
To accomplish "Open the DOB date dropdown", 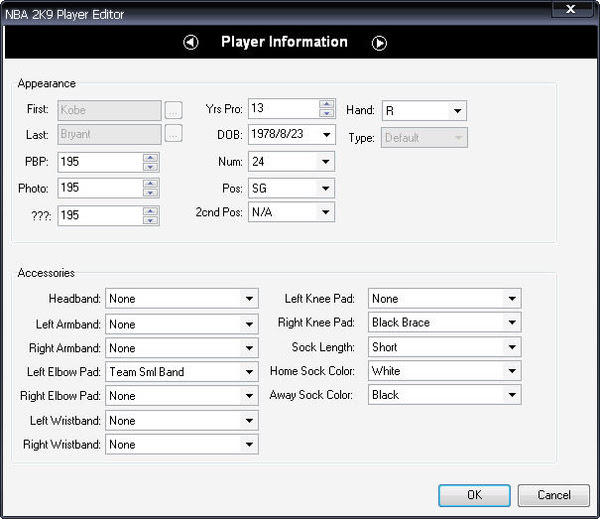I will [326, 135].
